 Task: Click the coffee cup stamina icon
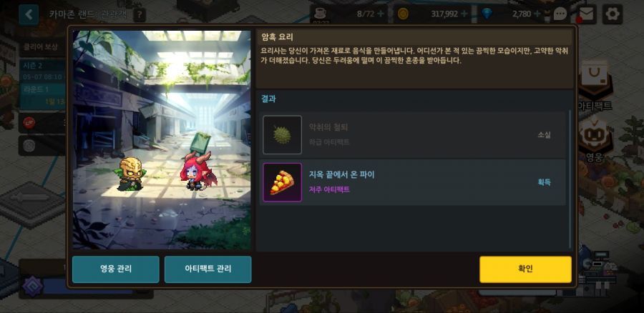pyautogui.click(x=320, y=12)
